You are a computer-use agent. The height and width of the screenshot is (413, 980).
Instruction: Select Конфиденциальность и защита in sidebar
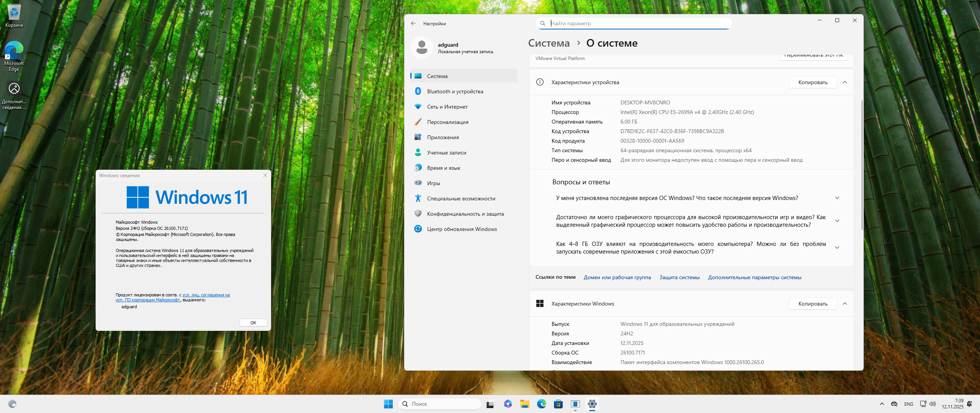465,214
